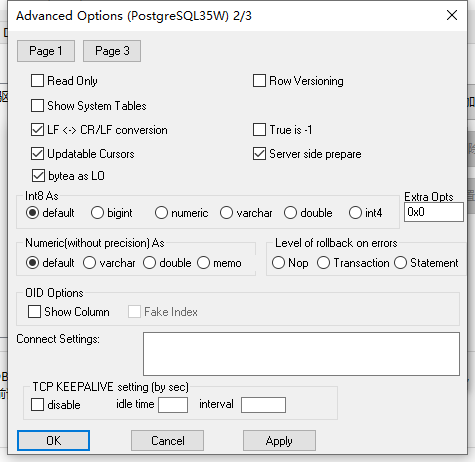Uncheck Server side prepare

[x=259, y=154]
